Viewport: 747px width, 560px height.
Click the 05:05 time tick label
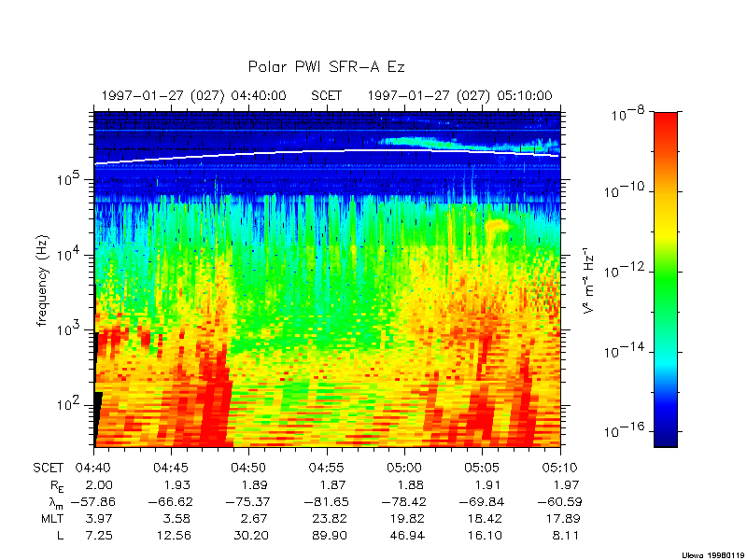(481, 468)
